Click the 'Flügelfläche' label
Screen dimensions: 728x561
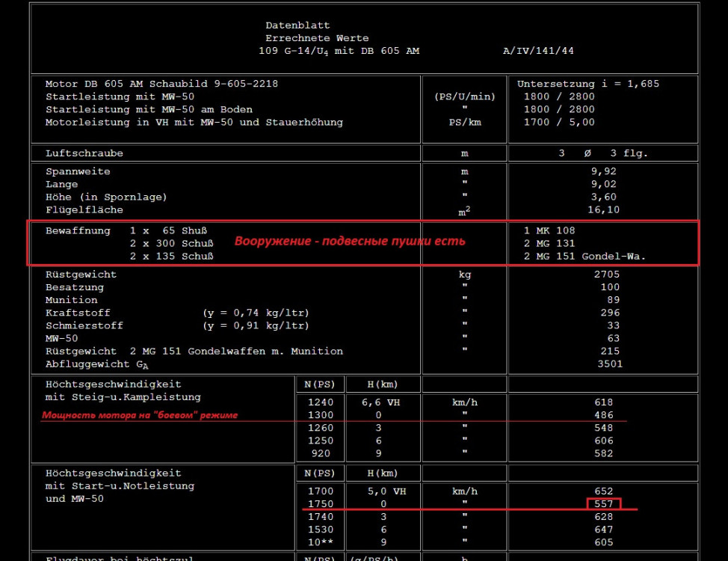point(84,210)
